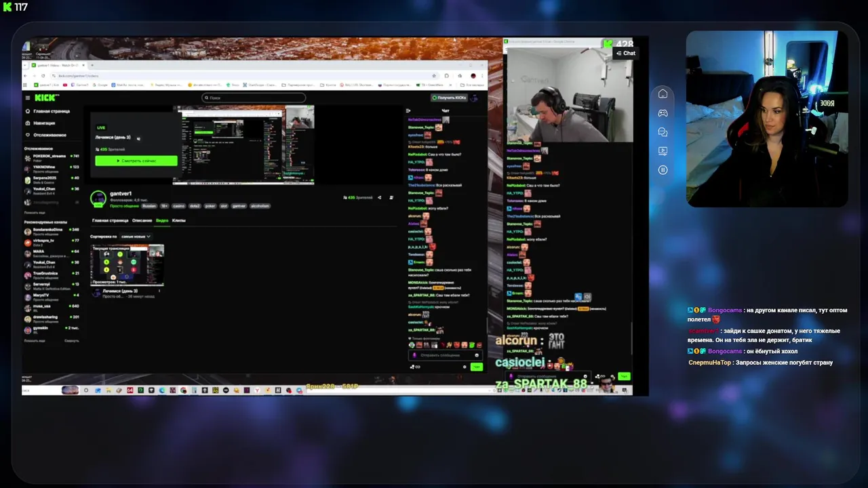Open sidebar link Главная страница with house icon
Viewport: 868px width, 488px height.
47,111
